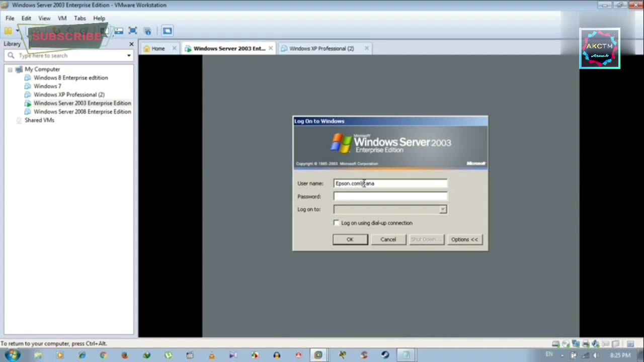The height and width of the screenshot is (362, 644).
Task: Click the VMware power/suspend toolbar icon
Action: pyautogui.click(x=8, y=31)
